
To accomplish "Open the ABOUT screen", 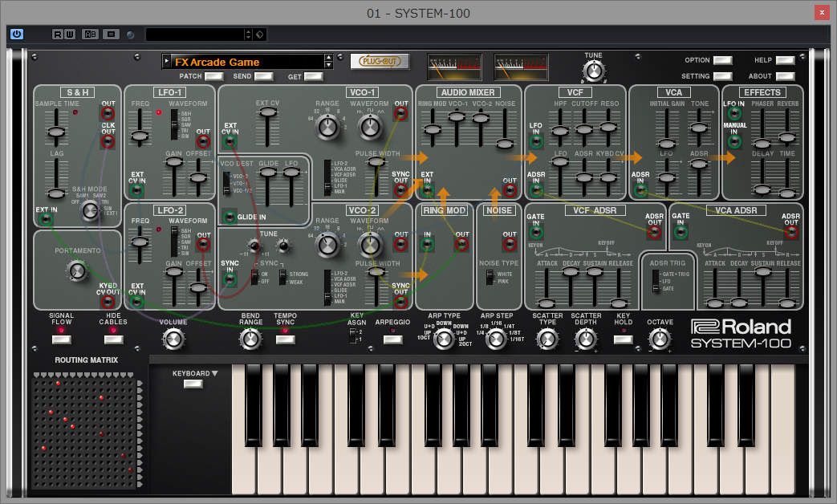I will (785, 76).
